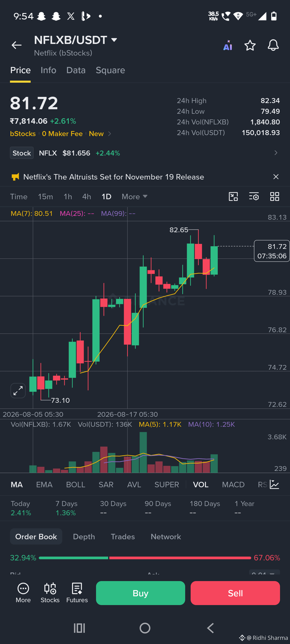
Task: Tap the More menu icon at bottom
Action: coord(23,593)
